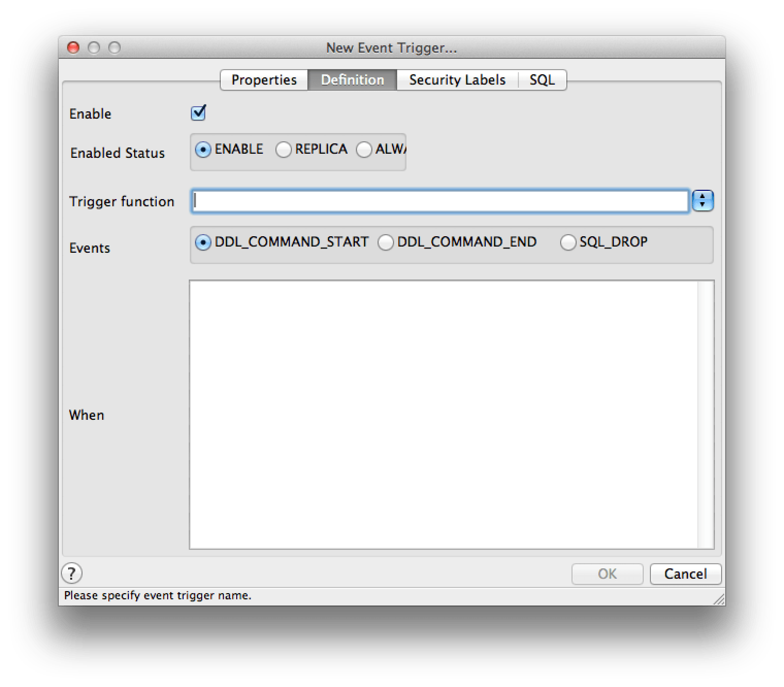Select the ENABLE status radio button

coord(203,150)
